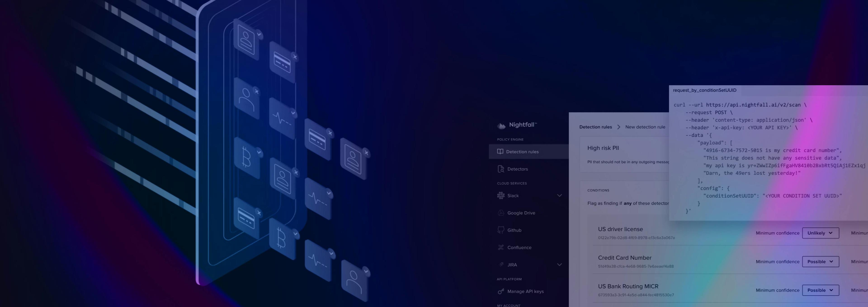Click the Google Drive sidebar label
Image resolution: width=868 pixels, height=307 pixels.
point(521,213)
